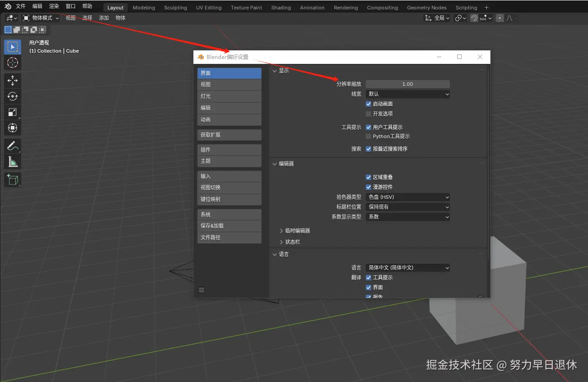The width and height of the screenshot is (588, 382).
Task: Open the 线宽 dropdown
Action: [x=408, y=94]
